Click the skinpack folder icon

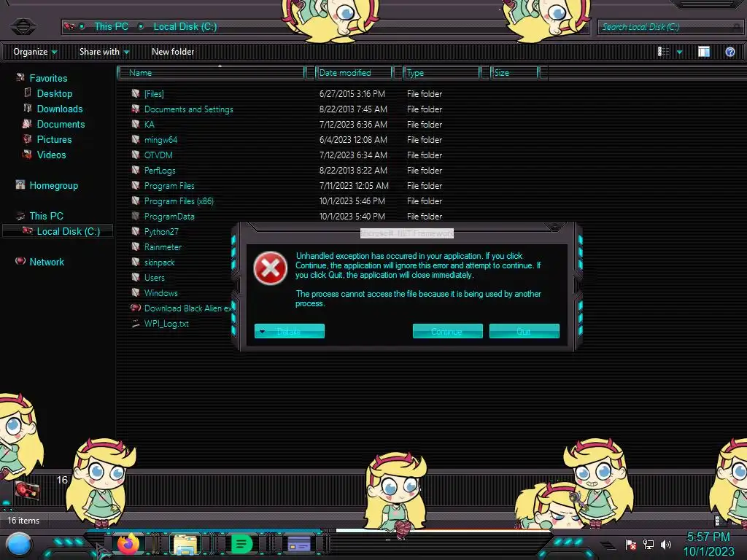coord(136,262)
